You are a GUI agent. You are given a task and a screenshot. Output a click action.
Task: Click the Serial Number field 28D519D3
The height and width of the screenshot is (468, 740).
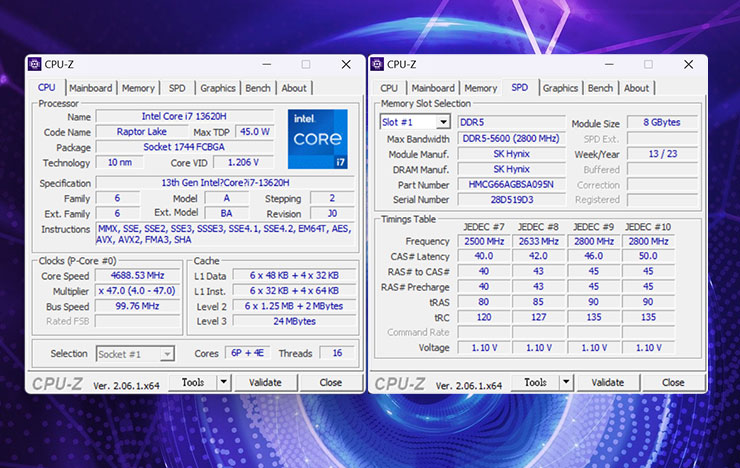tap(511, 200)
